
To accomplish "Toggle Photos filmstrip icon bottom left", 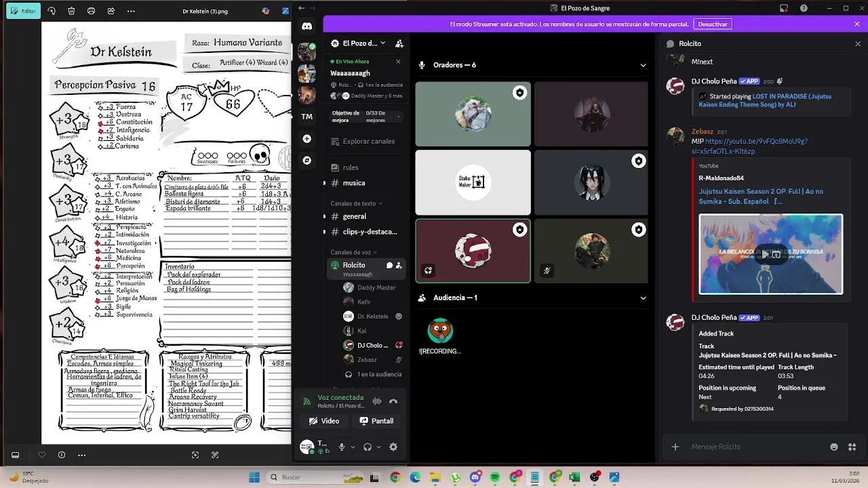I will click(x=16, y=455).
